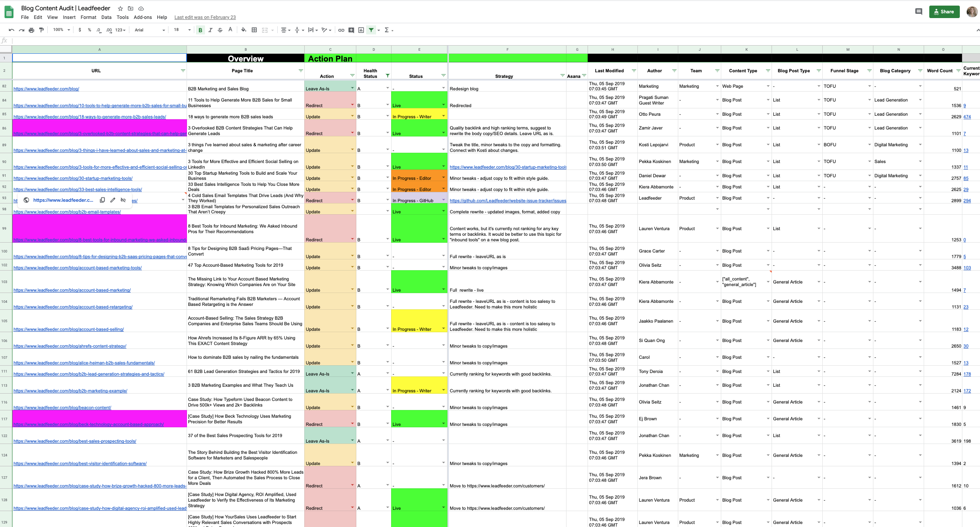Copy the link from the link preview popup
The width and height of the screenshot is (980, 527).
(x=102, y=200)
